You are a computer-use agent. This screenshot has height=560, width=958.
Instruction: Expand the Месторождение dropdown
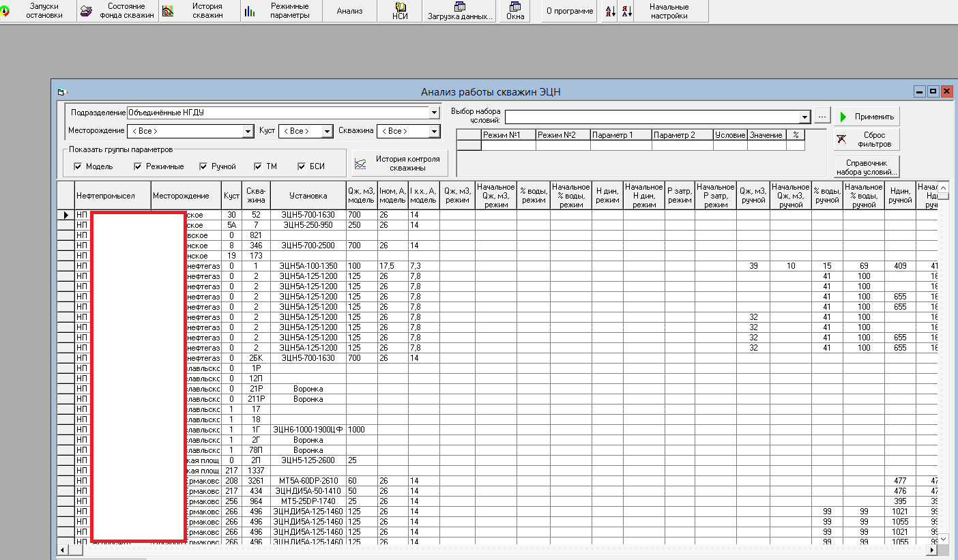(248, 131)
